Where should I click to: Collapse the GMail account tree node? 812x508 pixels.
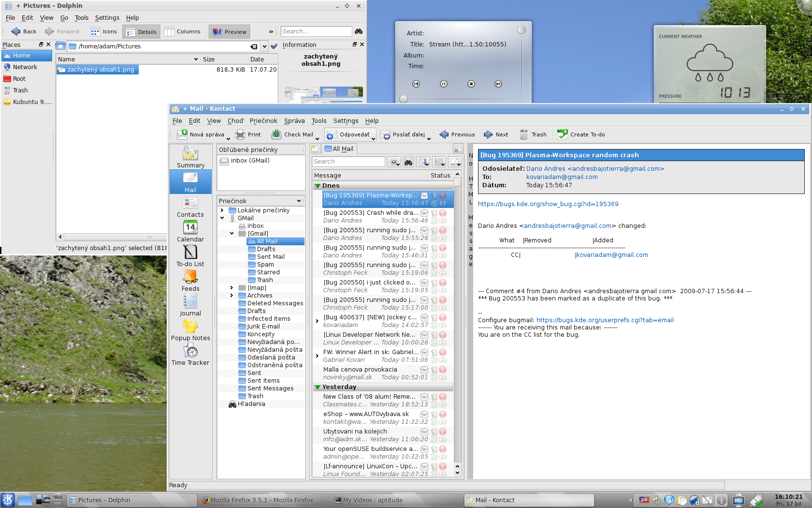click(222, 218)
